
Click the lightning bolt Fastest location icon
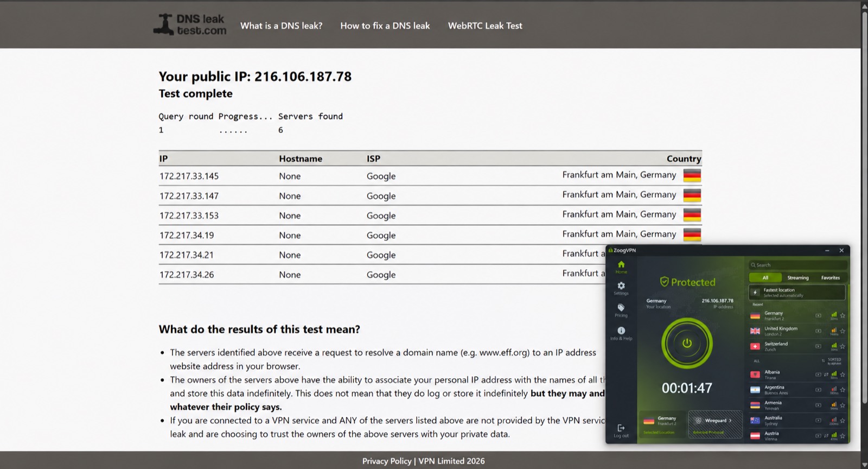click(x=755, y=292)
